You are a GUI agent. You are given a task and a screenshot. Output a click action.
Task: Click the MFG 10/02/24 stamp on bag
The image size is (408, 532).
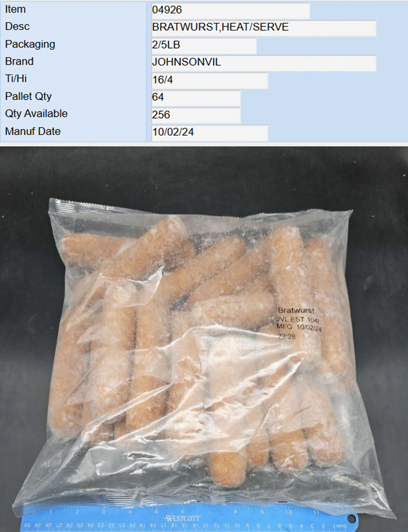[x=299, y=327]
